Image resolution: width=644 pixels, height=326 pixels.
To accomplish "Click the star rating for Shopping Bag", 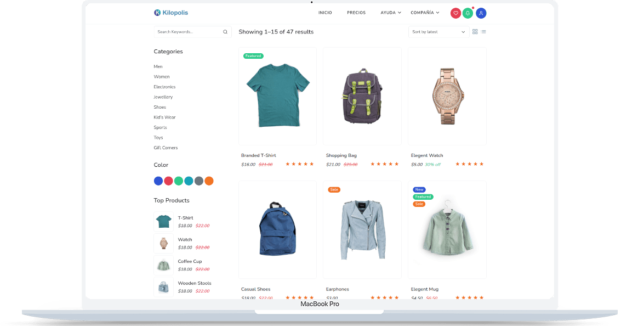I will click(385, 164).
